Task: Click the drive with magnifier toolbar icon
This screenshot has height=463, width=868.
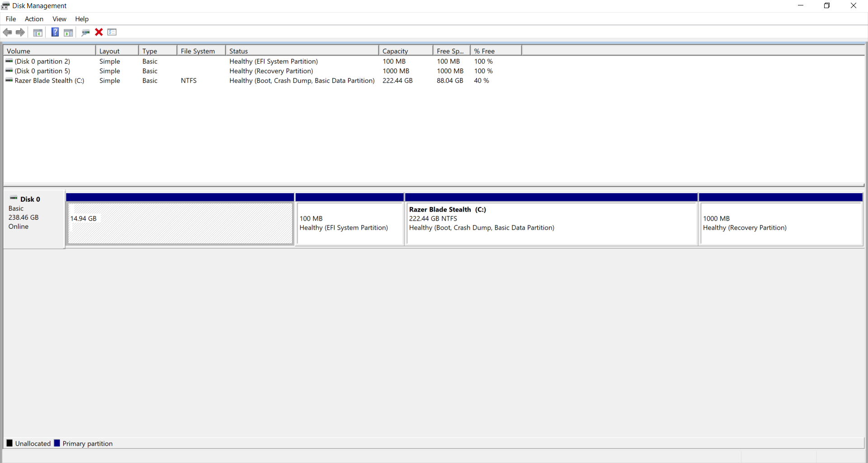Action: (85, 33)
